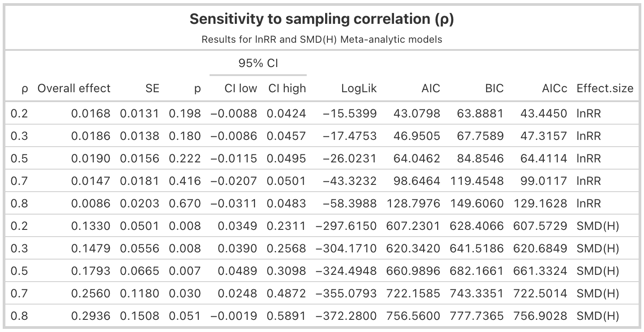Select the 'CI low' column header

pyautogui.click(x=241, y=89)
